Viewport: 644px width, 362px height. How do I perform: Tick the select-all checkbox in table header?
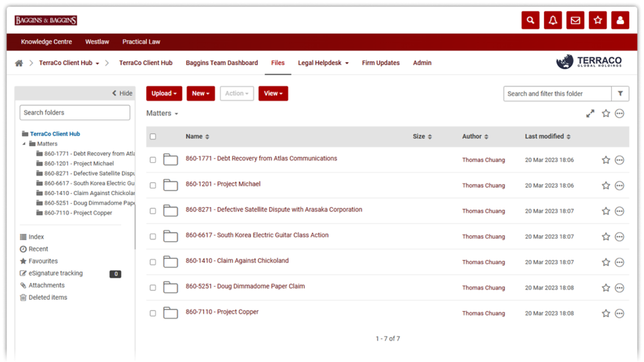click(x=153, y=136)
